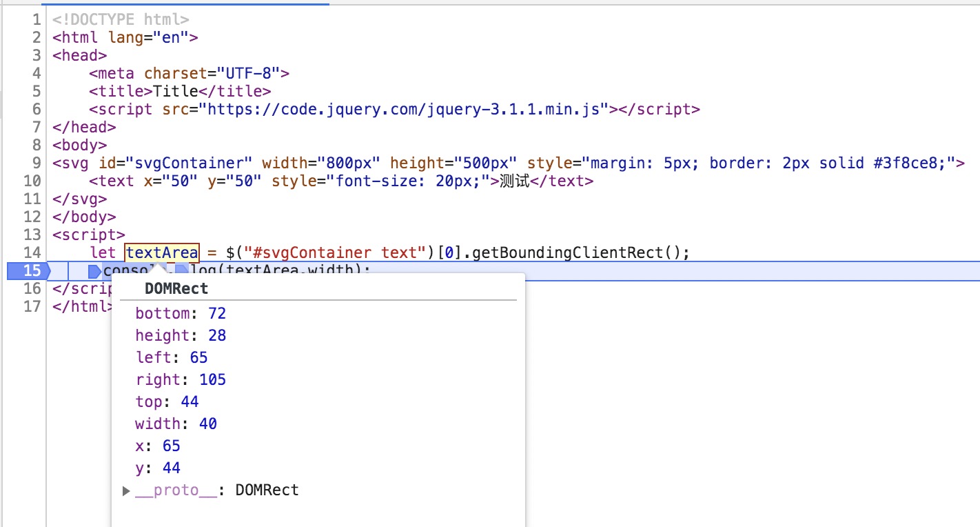Set a breakpoint on line number 8
The height and width of the screenshot is (527, 980).
tap(37, 145)
